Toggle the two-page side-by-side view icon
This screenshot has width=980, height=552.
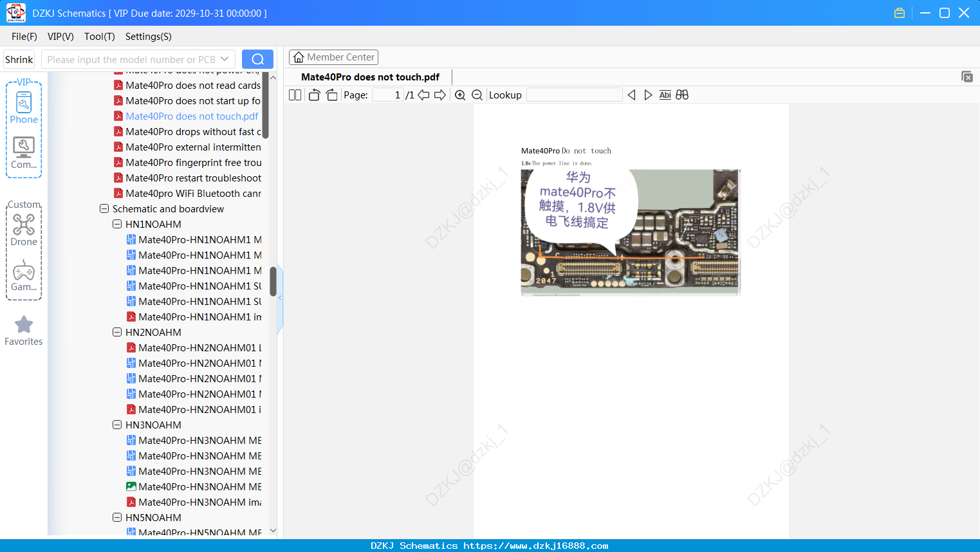click(295, 95)
